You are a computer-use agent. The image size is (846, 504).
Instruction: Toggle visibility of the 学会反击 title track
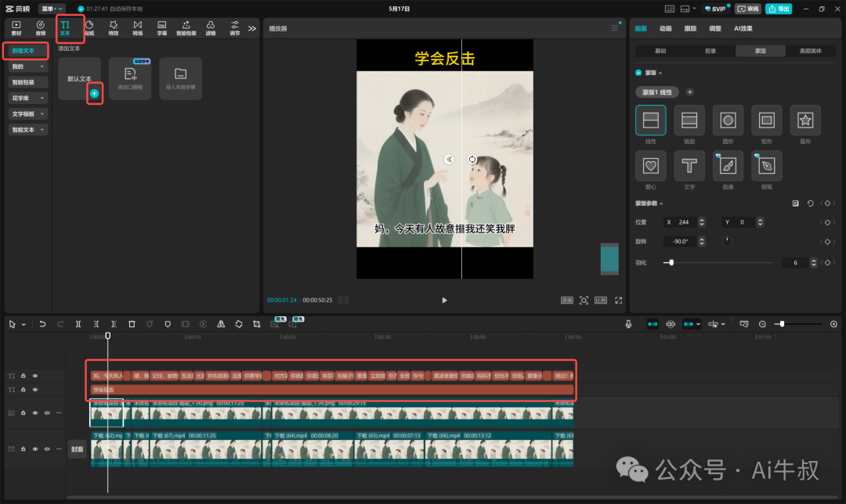tap(35, 389)
